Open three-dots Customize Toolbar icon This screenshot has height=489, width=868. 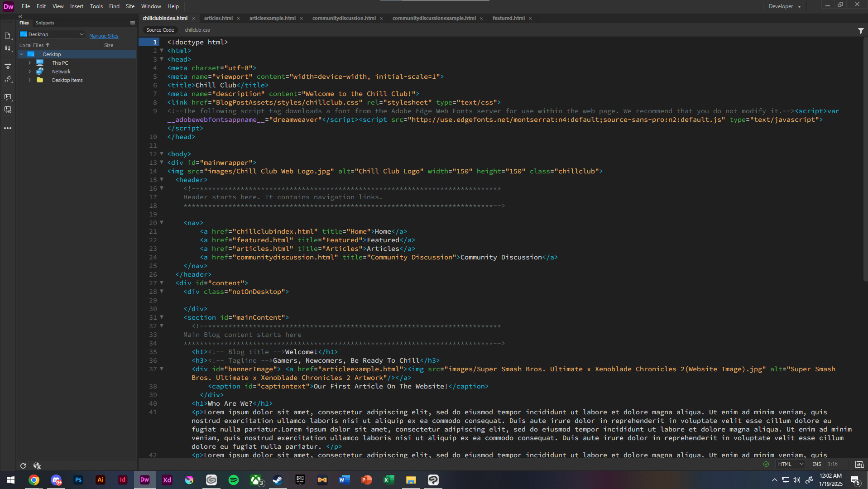coord(8,128)
